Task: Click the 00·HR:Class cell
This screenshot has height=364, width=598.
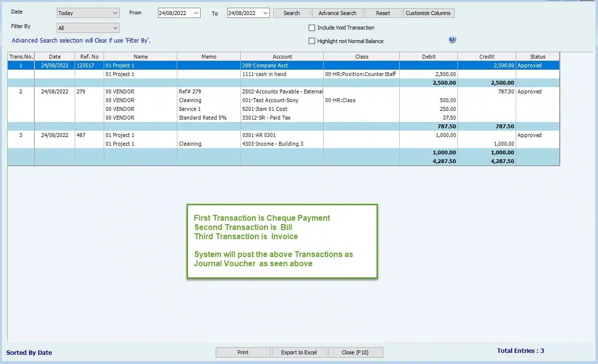Action: pos(362,100)
